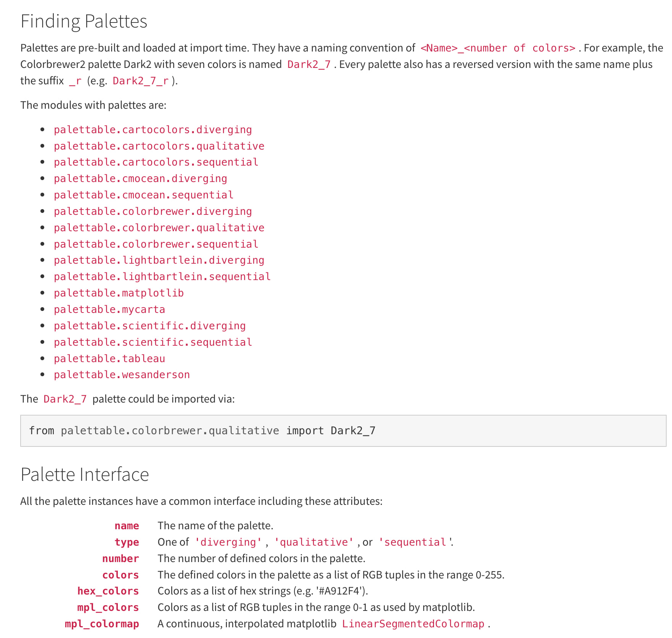Open the palettable.tableau module link
This screenshot has height=638, width=672.
pos(109,359)
